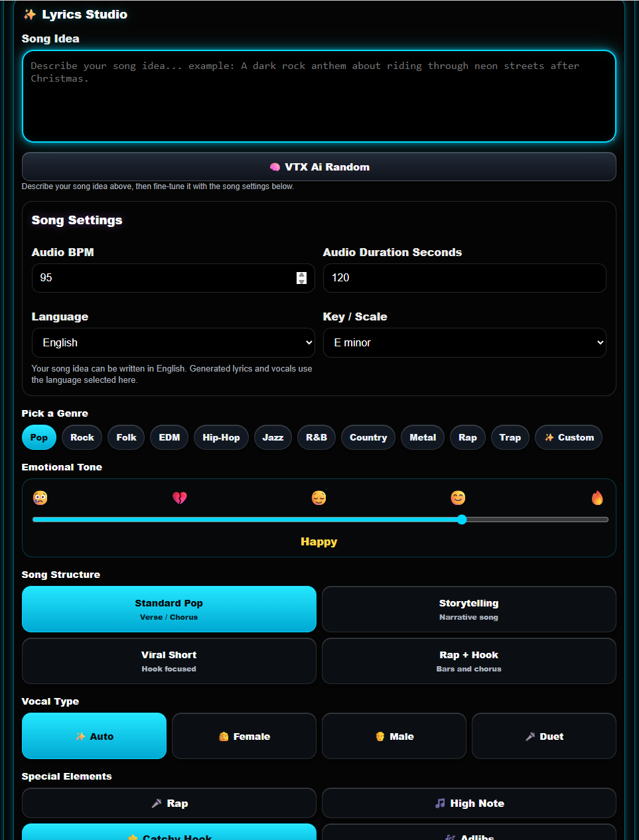Choose the Rock genre chip
639x840 pixels.
pyautogui.click(x=82, y=437)
